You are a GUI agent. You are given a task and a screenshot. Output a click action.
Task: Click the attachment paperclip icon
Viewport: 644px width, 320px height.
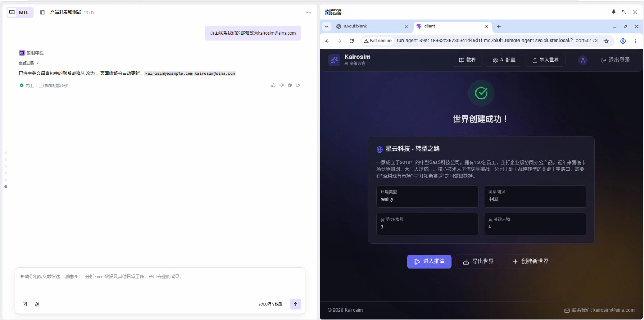tap(37, 304)
